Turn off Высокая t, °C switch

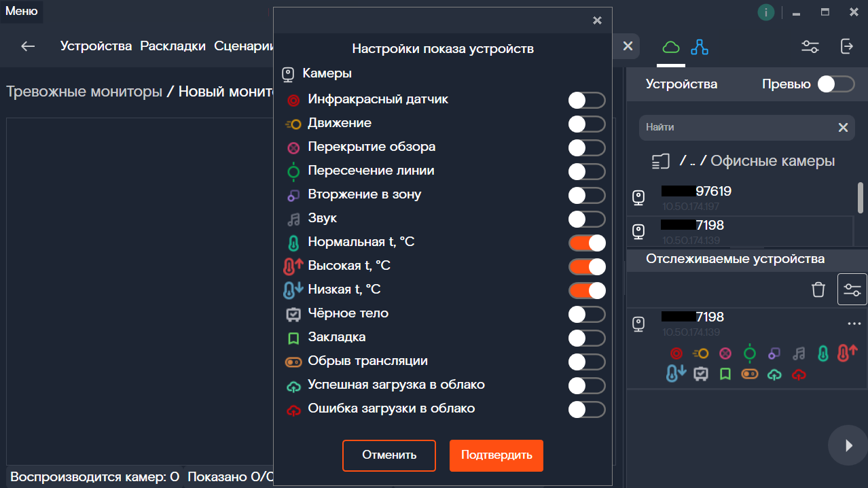click(x=587, y=267)
